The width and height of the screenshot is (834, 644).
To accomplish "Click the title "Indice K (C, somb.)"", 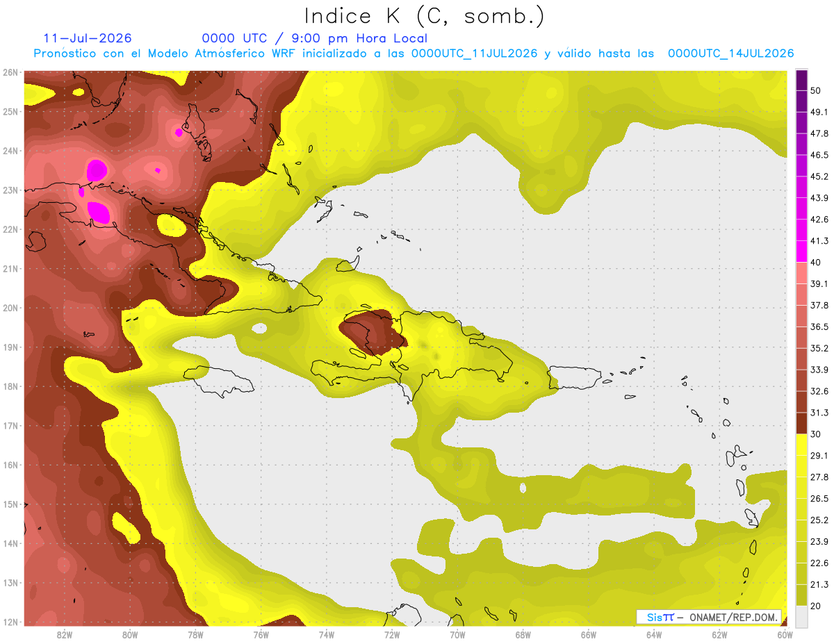I will pyautogui.click(x=424, y=16).
